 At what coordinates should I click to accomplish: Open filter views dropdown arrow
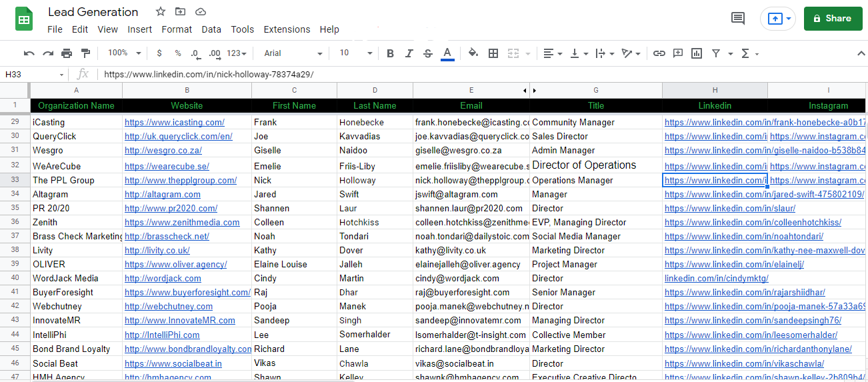pyautogui.click(x=731, y=53)
